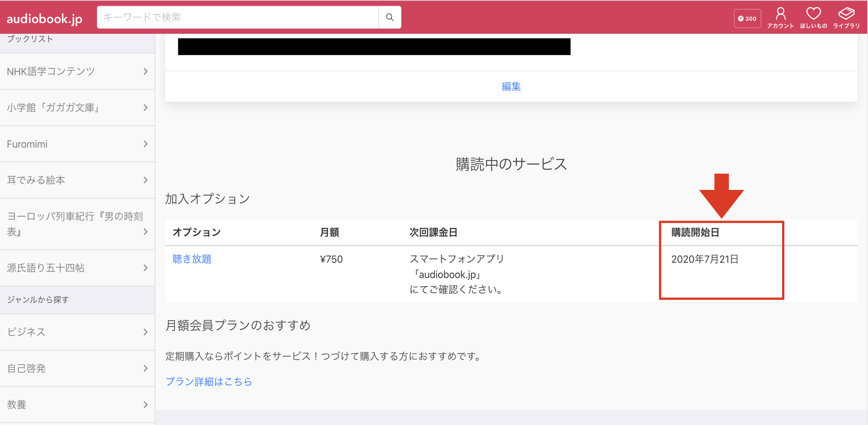The height and width of the screenshot is (425, 868).
Task: Expand chevron beside 耳でみる絵本
Action: (x=145, y=180)
